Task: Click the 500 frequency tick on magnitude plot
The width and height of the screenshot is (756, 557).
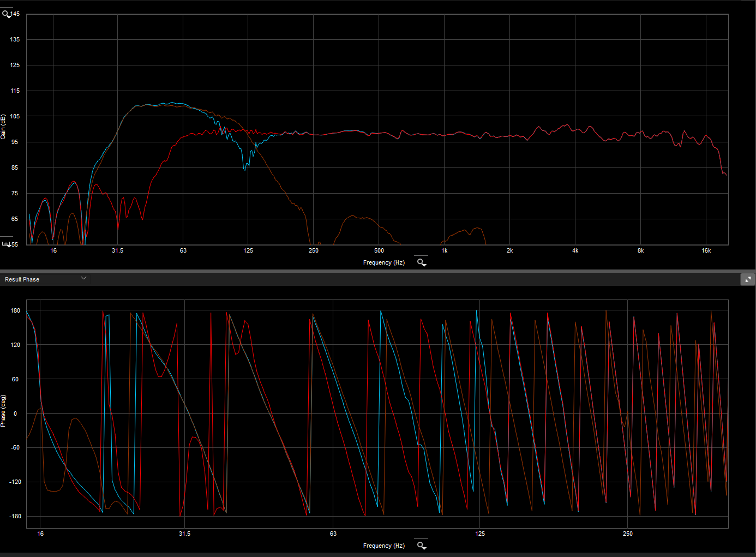Action: point(379,251)
